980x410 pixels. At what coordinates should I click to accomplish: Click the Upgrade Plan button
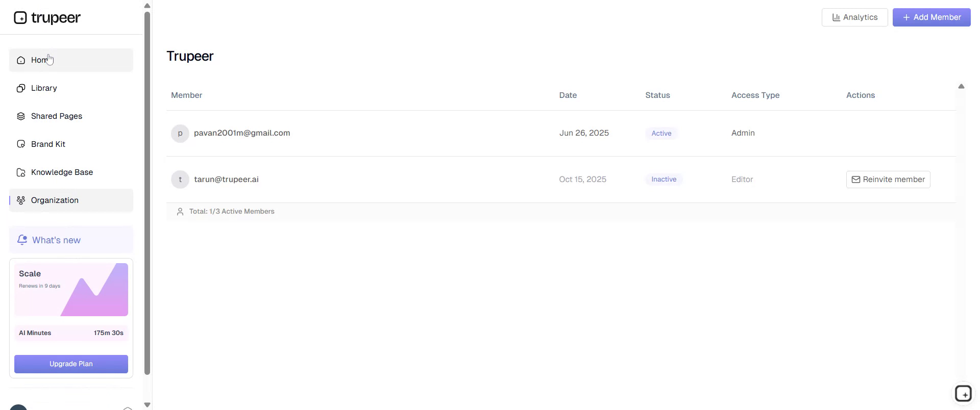[71, 364]
